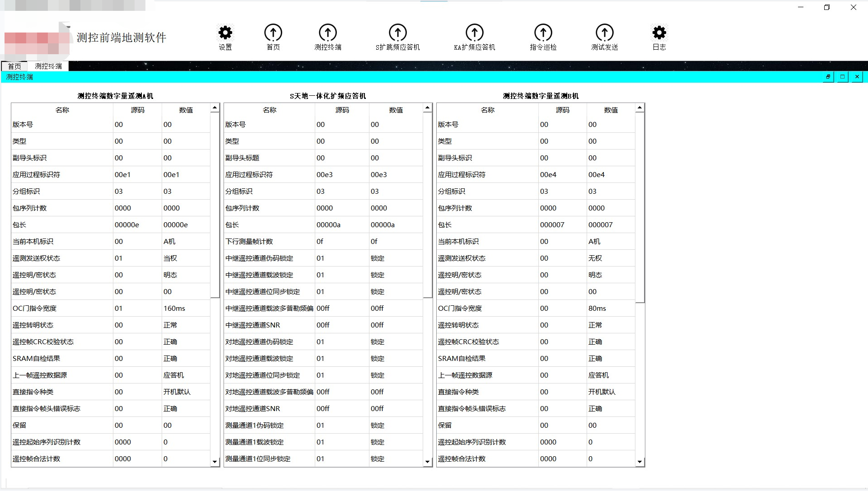This screenshot has width=868, height=491.
Task: Select the 测控终端 tab
Action: pyautogui.click(x=48, y=66)
